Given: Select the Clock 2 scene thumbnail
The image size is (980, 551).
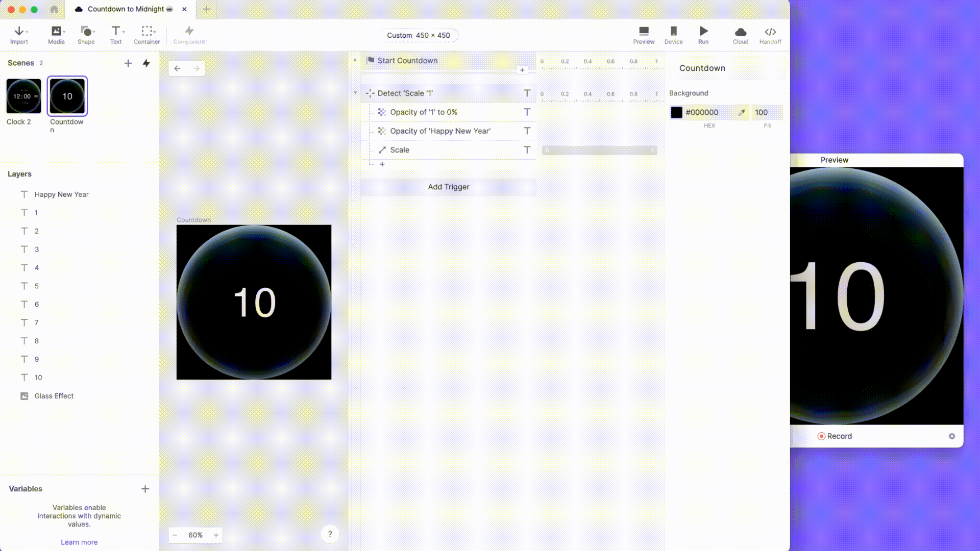Looking at the screenshot, I should point(23,96).
